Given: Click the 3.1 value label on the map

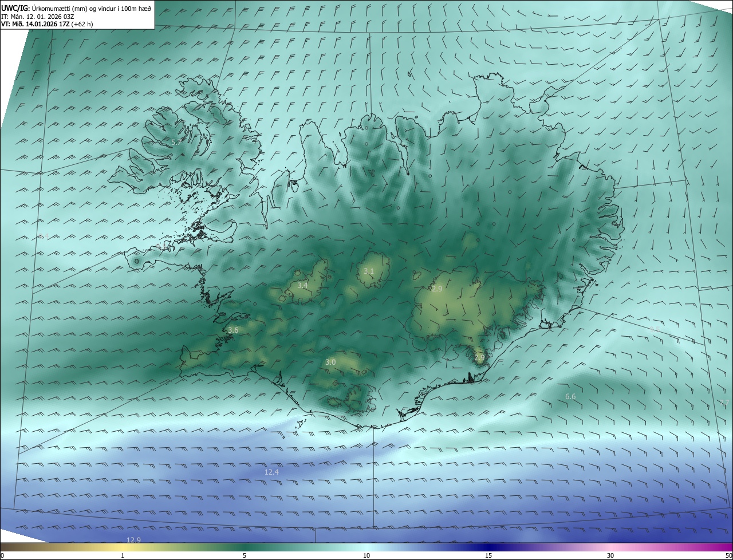Looking at the screenshot, I should click(x=369, y=271).
